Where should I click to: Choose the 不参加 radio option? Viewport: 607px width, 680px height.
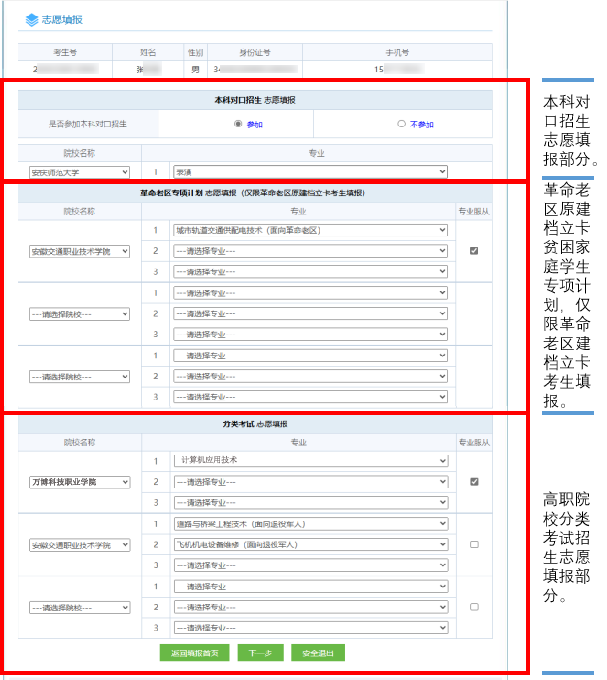(x=401, y=125)
